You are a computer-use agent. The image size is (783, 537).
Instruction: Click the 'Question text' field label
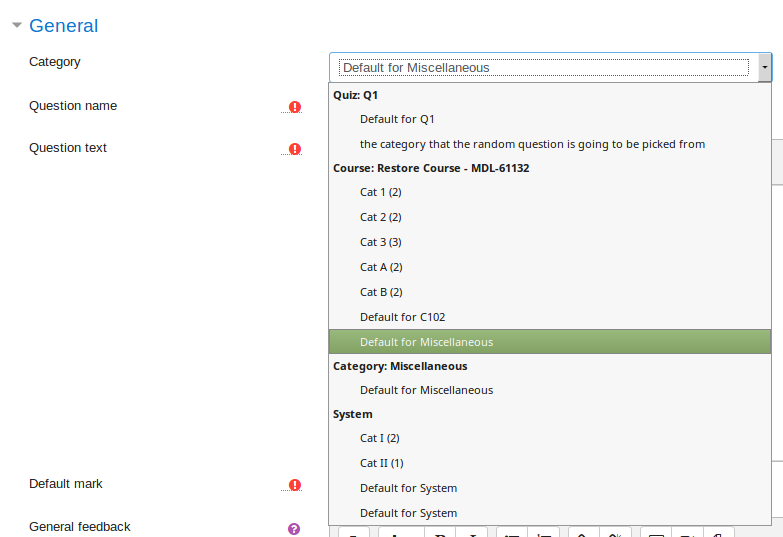click(x=68, y=148)
